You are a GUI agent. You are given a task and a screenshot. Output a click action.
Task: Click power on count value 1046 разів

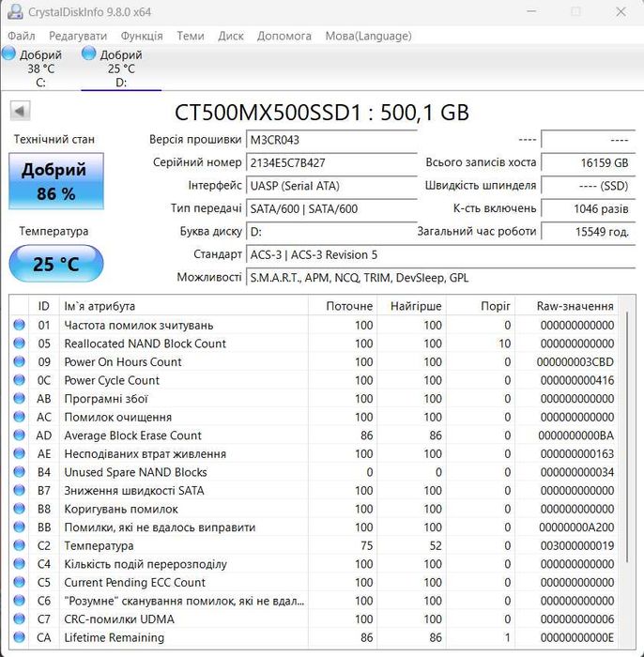tap(589, 208)
